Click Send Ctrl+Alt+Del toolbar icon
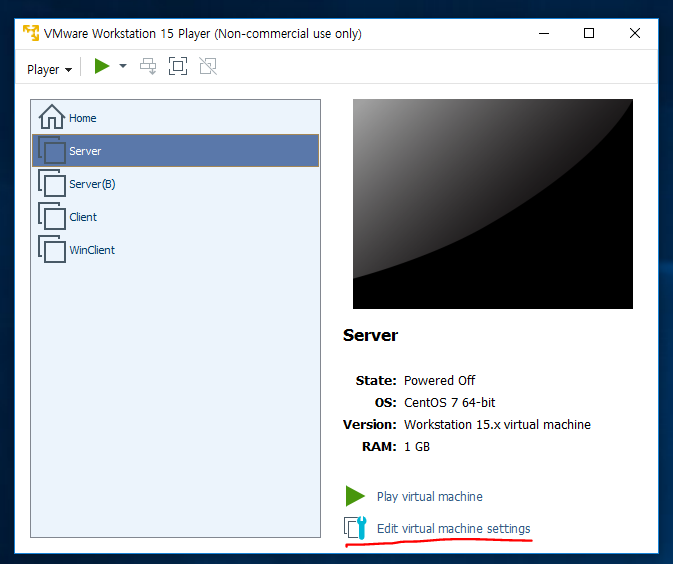The width and height of the screenshot is (673, 564). (148, 66)
